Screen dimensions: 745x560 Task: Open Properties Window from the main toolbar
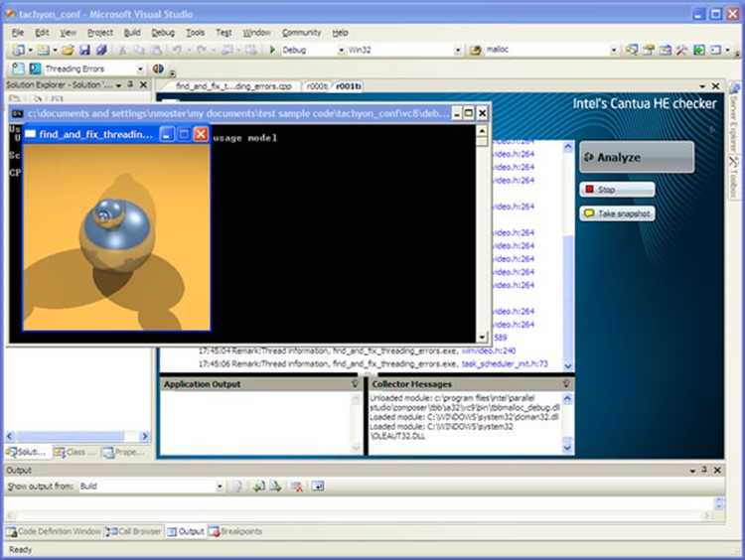click(x=649, y=50)
